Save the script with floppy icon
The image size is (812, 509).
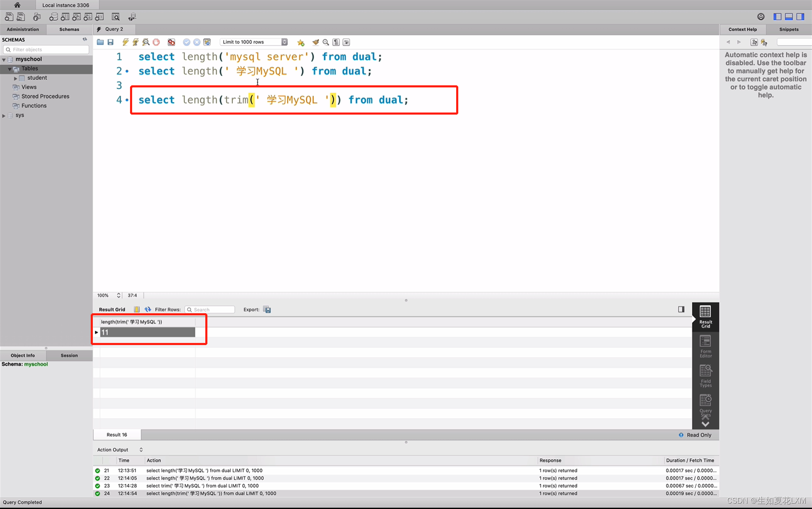tap(110, 42)
